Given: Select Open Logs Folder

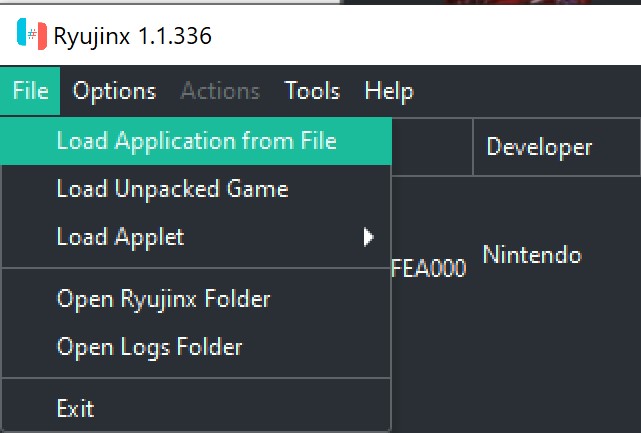Looking at the screenshot, I should tap(149, 347).
